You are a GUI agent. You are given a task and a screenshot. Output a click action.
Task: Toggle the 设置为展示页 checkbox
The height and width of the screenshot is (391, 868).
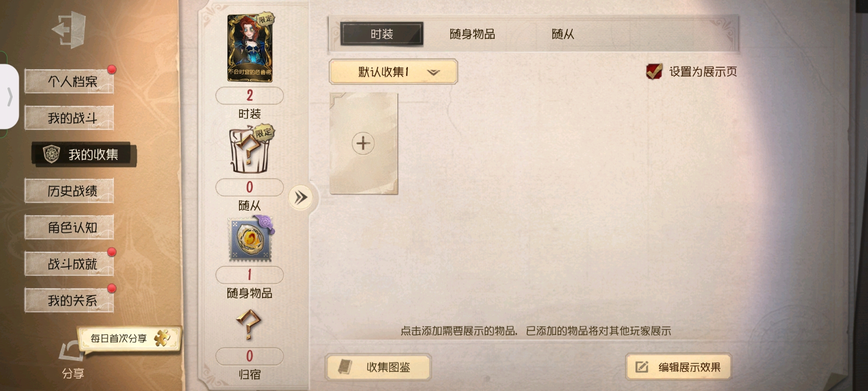[x=654, y=71]
